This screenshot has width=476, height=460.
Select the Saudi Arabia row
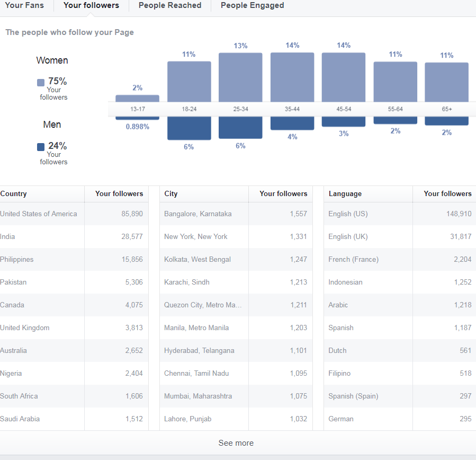point(74,419)
